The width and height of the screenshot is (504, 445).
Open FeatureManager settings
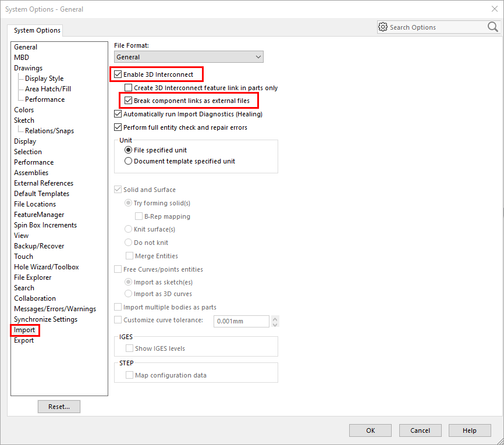39,215
